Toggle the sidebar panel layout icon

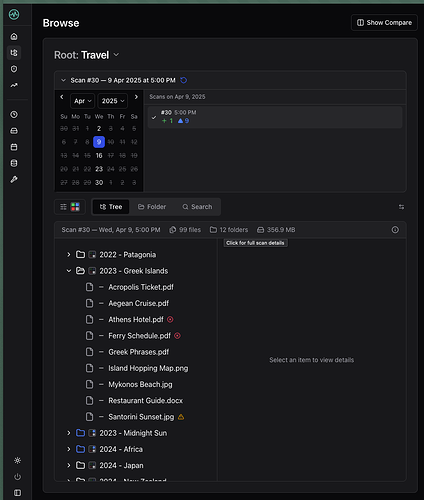coord(17,493)
